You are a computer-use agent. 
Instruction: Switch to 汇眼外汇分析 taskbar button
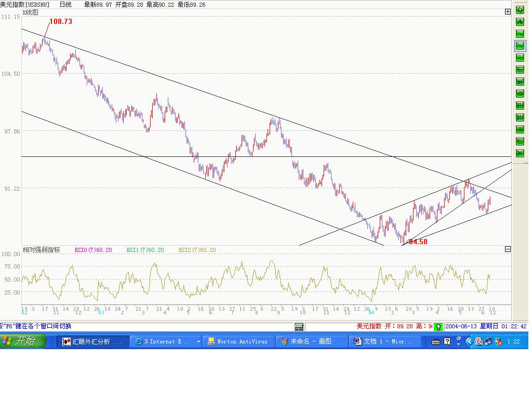(92, 342)
